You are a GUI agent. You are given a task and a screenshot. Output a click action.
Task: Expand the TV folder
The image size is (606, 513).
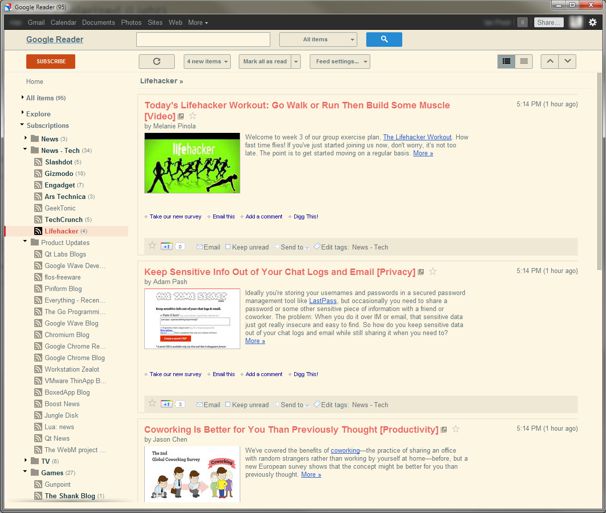coord(26,460)
